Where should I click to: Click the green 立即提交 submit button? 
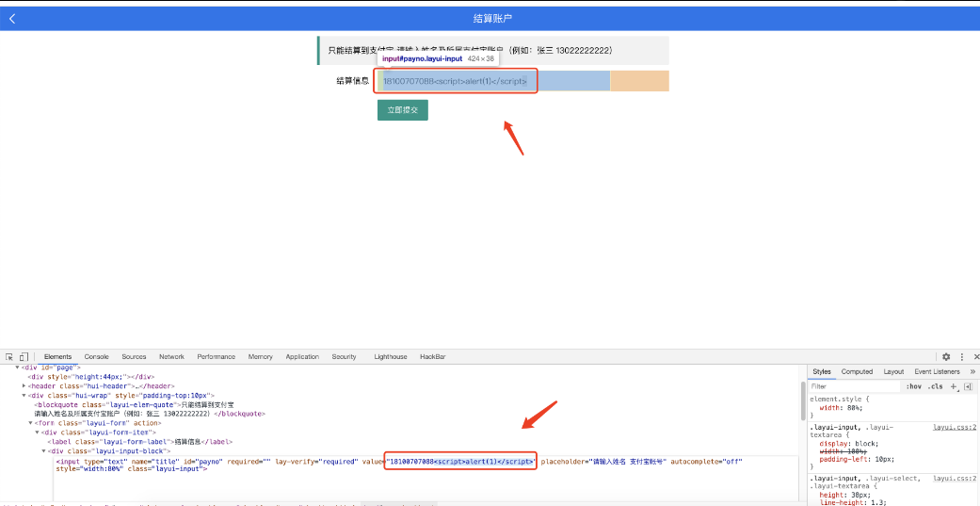point(403,110)
